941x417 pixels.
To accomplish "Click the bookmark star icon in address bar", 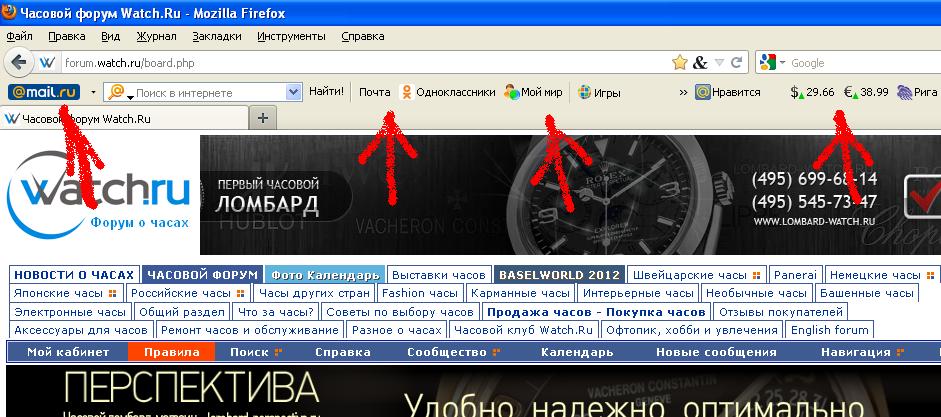I will click(680, 62).
